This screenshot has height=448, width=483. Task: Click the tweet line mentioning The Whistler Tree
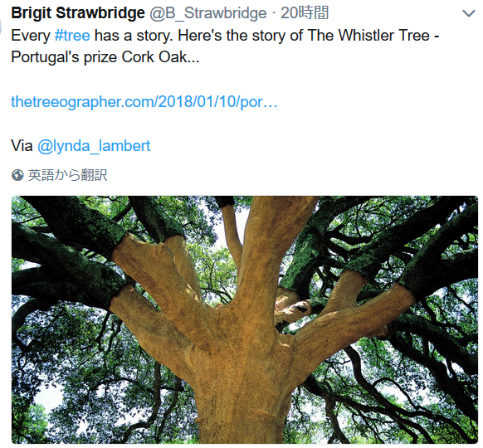coord(225,36)
